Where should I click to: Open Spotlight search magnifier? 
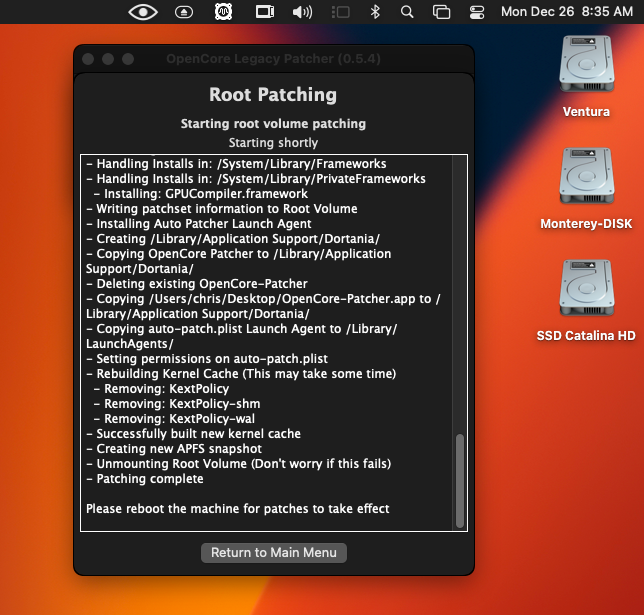(x=407, y=12)
